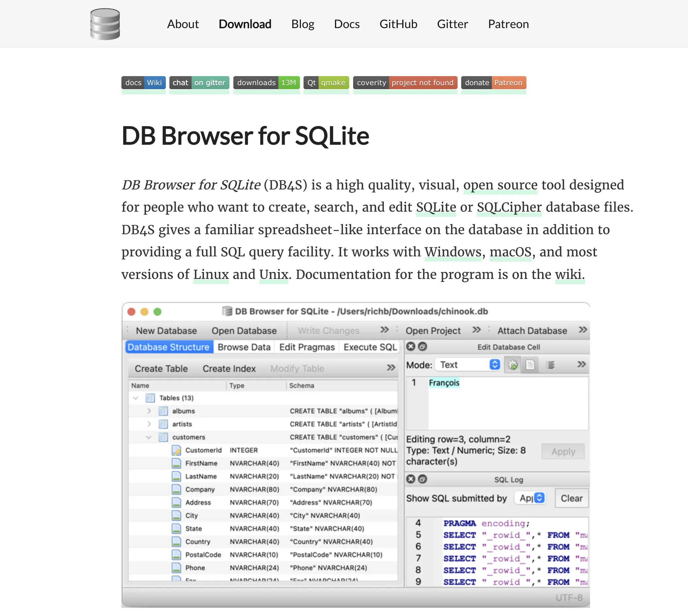Viewport: 688px width, 616px height.
Task: Undock the Edit Database Cell panel
Action: click(422, 347)
